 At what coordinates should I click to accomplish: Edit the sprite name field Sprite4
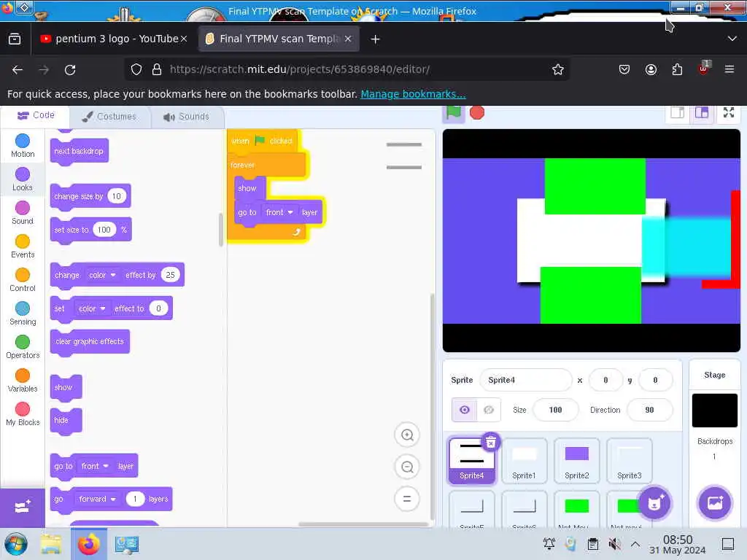[525, 380]
